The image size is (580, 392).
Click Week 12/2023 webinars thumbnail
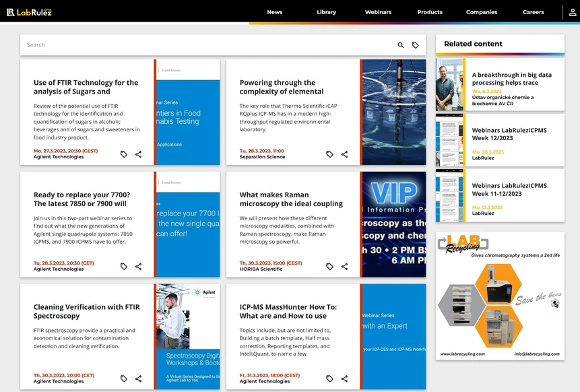(x=449, y=140)
